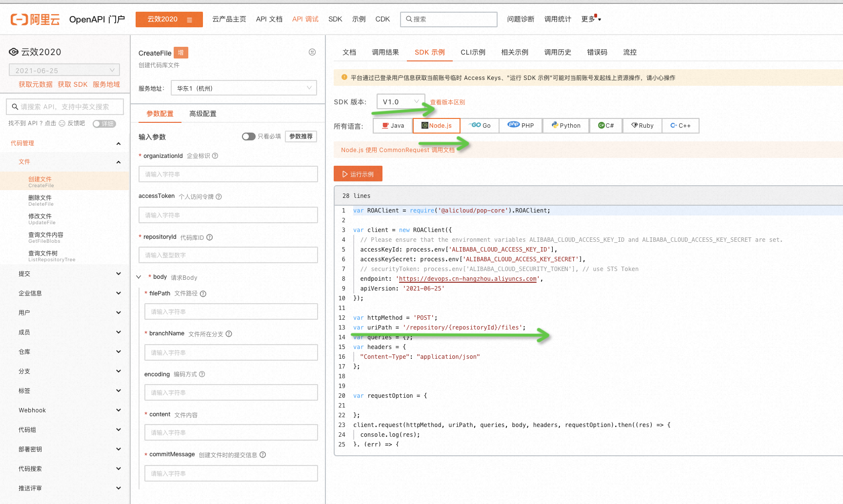This screenshot has height=504, width=843.
Task: Click help icon next to organizationId 企业标识
Action: [x=215, y=156]
